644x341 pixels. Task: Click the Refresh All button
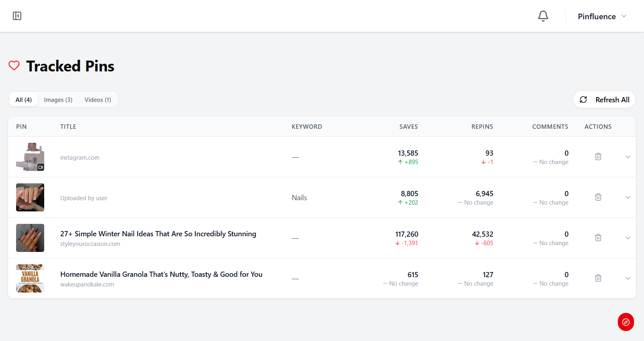pos(604,99)
